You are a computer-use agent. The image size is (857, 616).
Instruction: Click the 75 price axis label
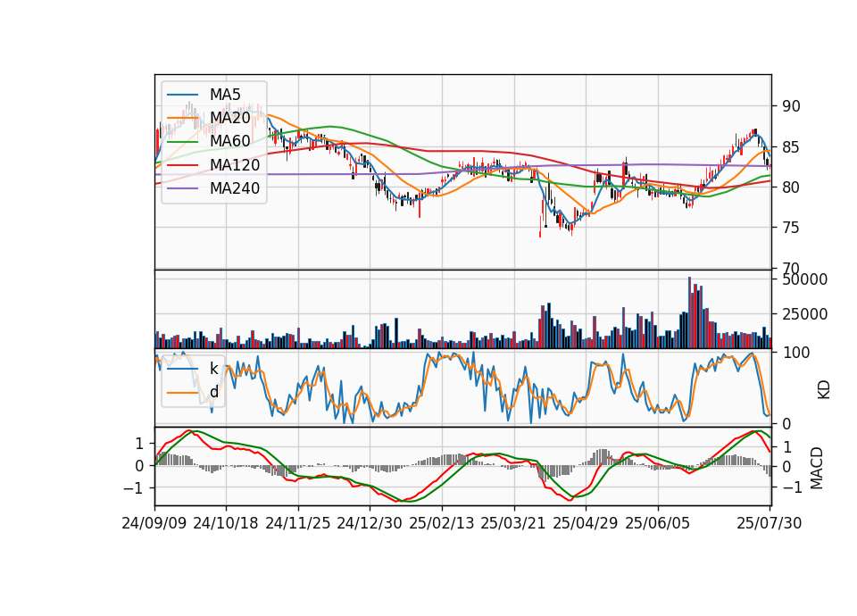pos(791,228)
